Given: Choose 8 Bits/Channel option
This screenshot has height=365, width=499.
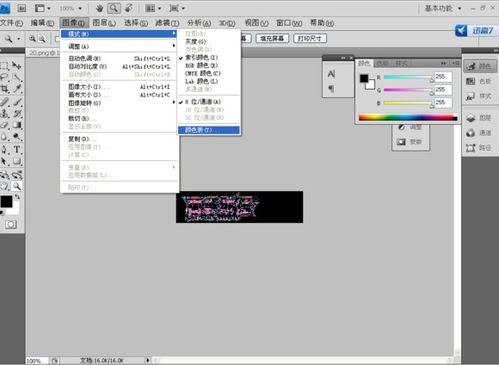Looking at the screenshot, I should click(209, 102).
